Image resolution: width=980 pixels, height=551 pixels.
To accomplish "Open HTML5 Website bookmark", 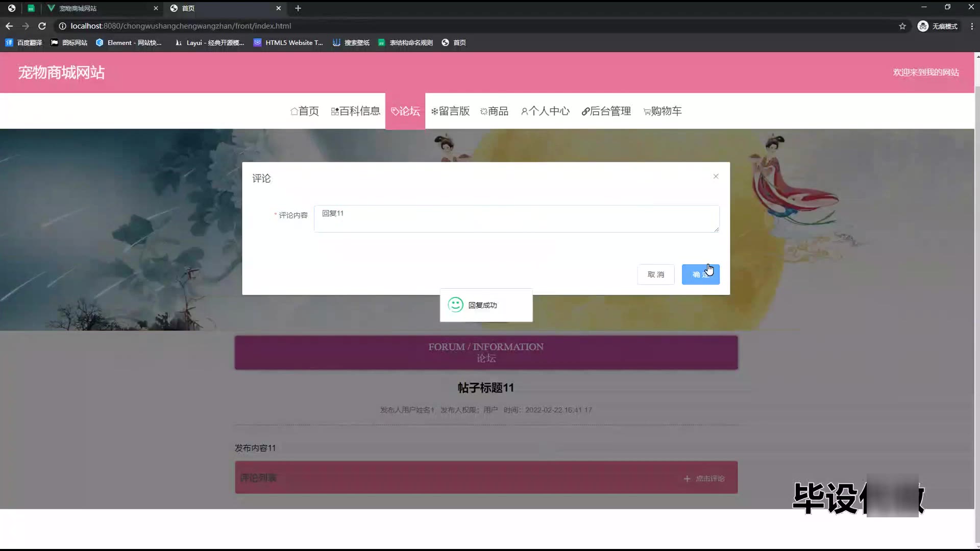I will [x=288, y=43].
